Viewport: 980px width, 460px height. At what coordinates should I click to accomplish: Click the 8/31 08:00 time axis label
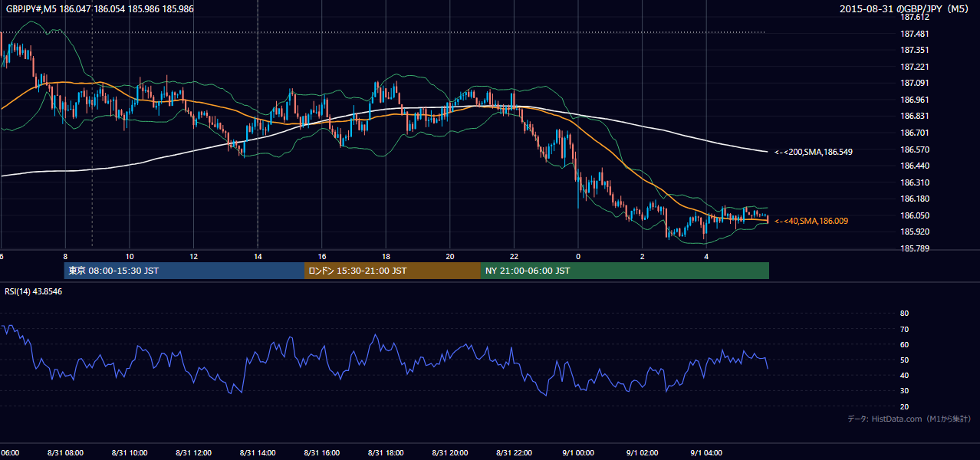[x=65, y=452]
